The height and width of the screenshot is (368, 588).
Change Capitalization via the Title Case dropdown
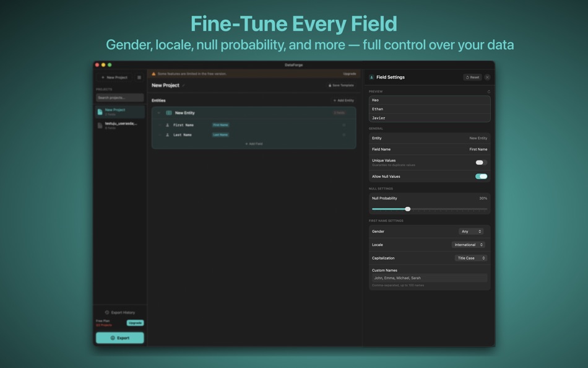[471, 258]
